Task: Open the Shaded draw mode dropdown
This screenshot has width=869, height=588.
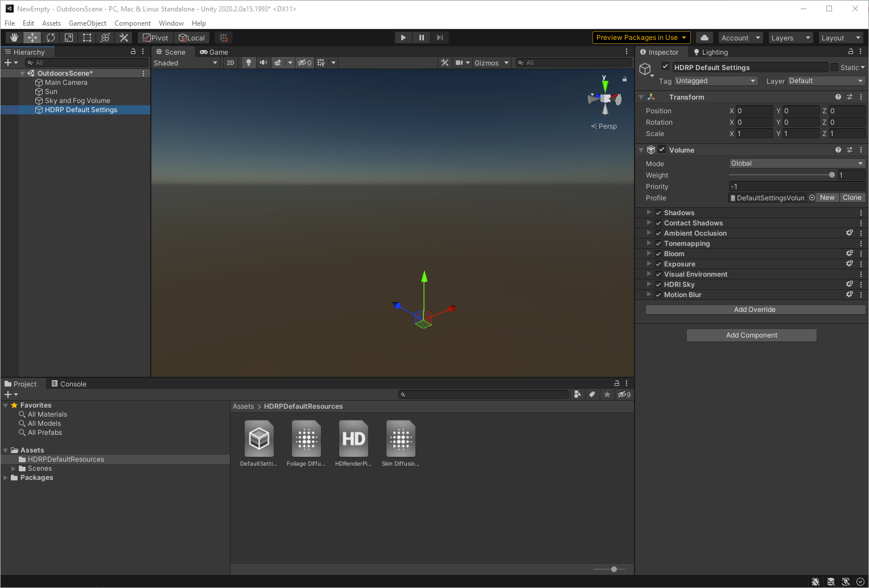Action: [186, 63]
